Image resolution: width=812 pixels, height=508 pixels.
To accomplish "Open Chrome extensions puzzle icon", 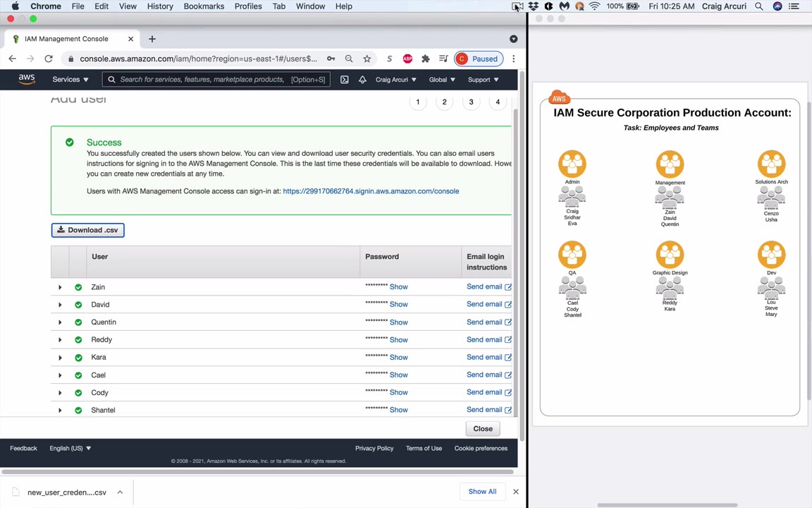I will coord(425,59).
